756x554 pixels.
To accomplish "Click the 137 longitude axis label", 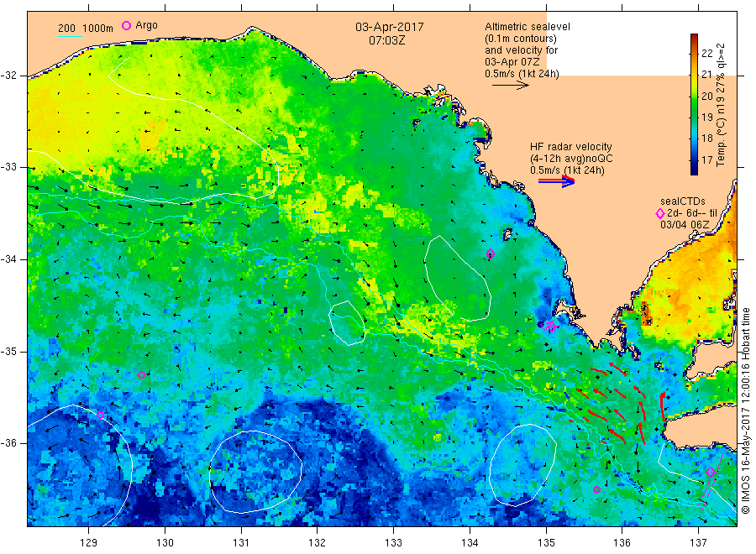I will 698,543.
